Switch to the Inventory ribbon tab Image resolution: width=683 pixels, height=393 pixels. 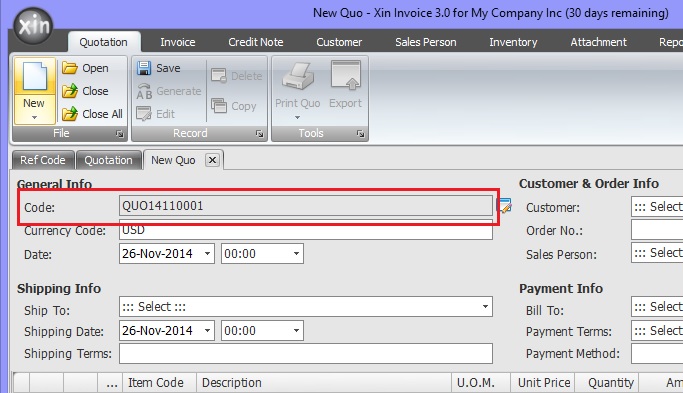tap(513, 42)
